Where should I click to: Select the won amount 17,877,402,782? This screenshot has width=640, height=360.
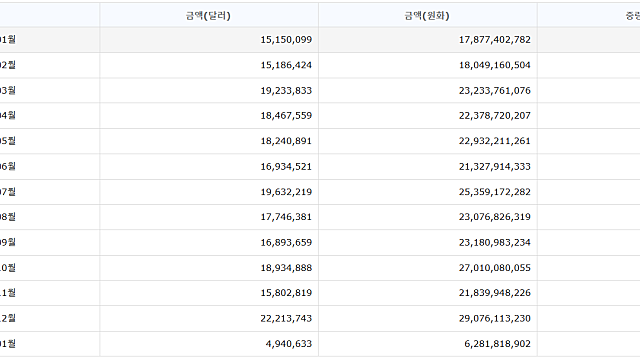pyautogui.click(x=495, y=40)
